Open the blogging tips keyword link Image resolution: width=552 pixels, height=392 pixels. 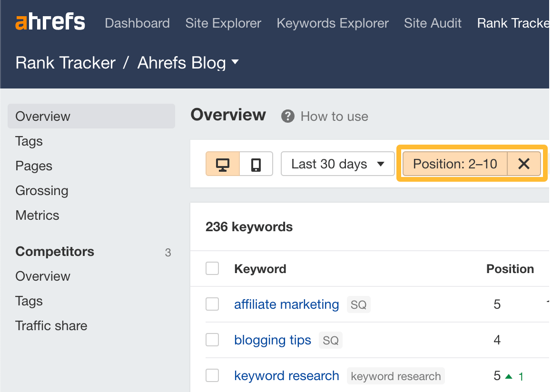[x=272, y=340]
